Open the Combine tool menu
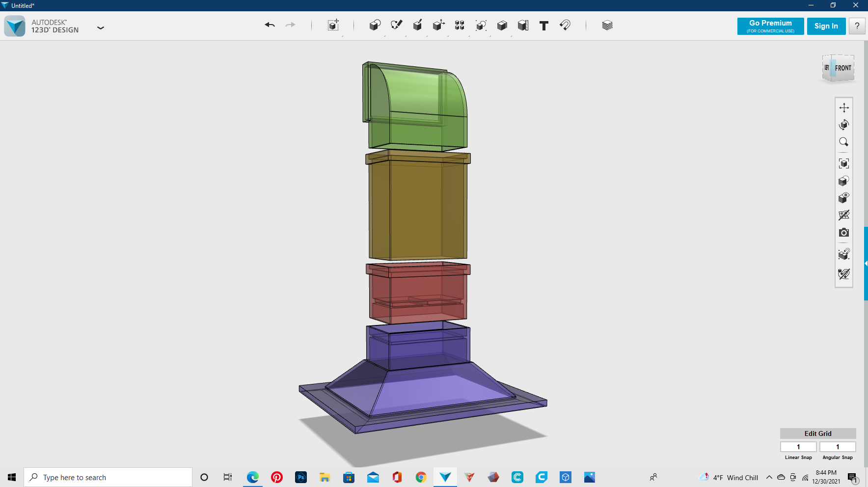 [x=502, y=25]
